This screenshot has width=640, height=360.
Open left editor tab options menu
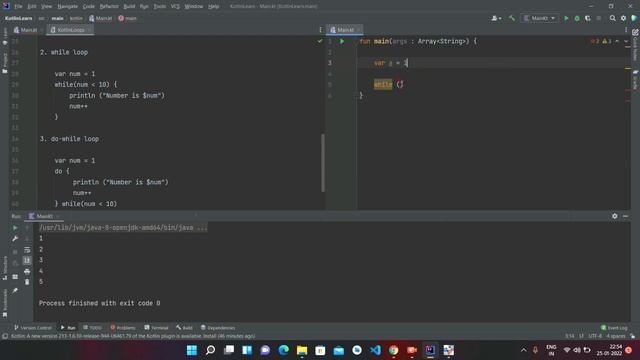pyautogui.click(x=320, y=30)
